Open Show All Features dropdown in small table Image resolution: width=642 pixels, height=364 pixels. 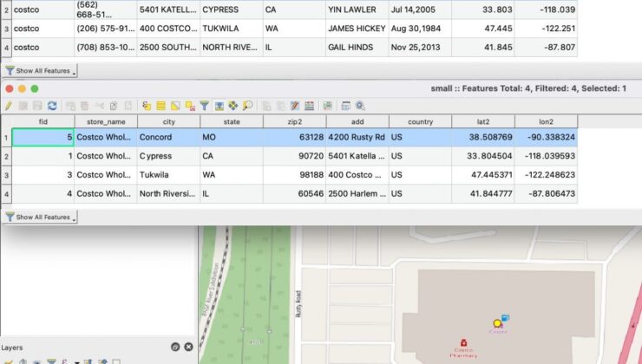coord(40,218)
